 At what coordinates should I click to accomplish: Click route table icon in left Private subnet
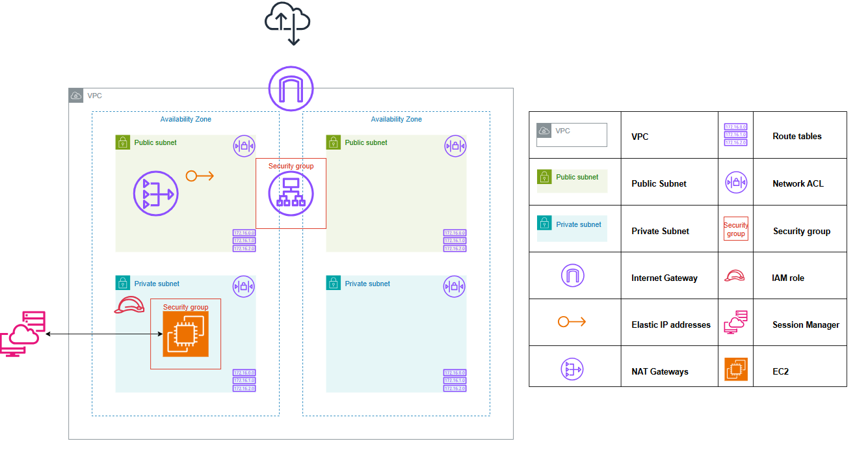tap(244, 380)
